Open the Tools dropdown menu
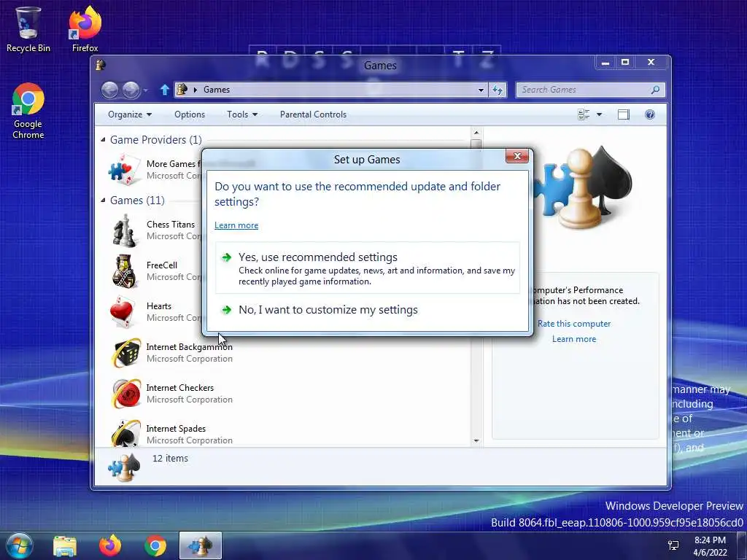The width and height of the screenshot is (747, 560). pyautogui.click(x=242, y=114)
